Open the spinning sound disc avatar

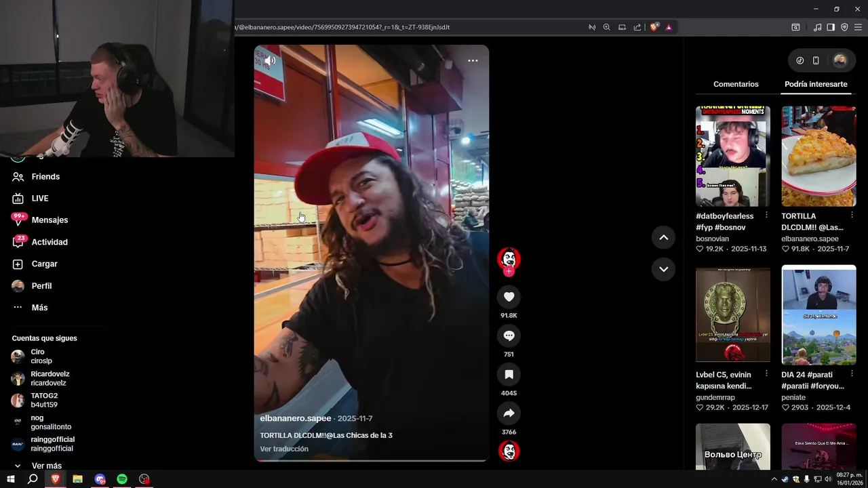point(509,451)
